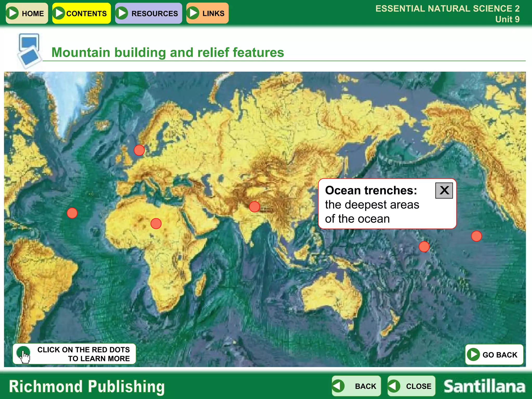The width and height of the screenshot is (532, 399).
Task: Click the 'ESSENTIAL NATURAL SCIENCE 2' header text
Action: pyautogui.click(x=447, y=9)
